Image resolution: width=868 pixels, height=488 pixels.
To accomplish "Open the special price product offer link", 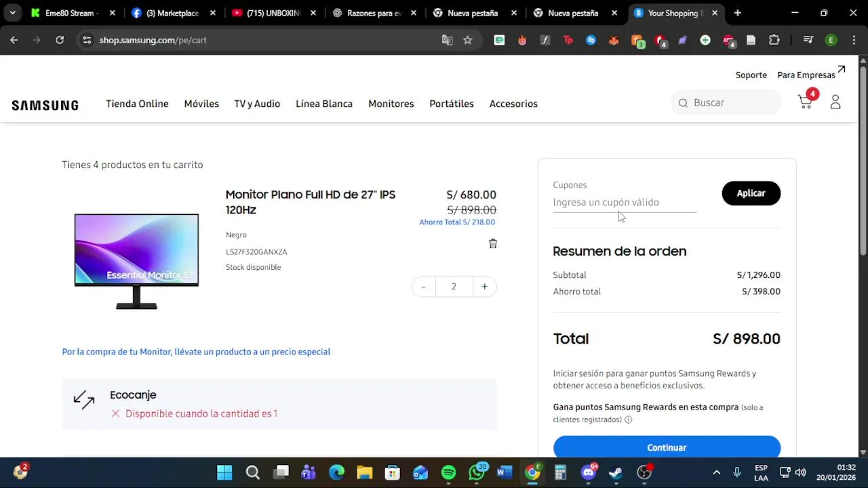I will coord(196,352).
